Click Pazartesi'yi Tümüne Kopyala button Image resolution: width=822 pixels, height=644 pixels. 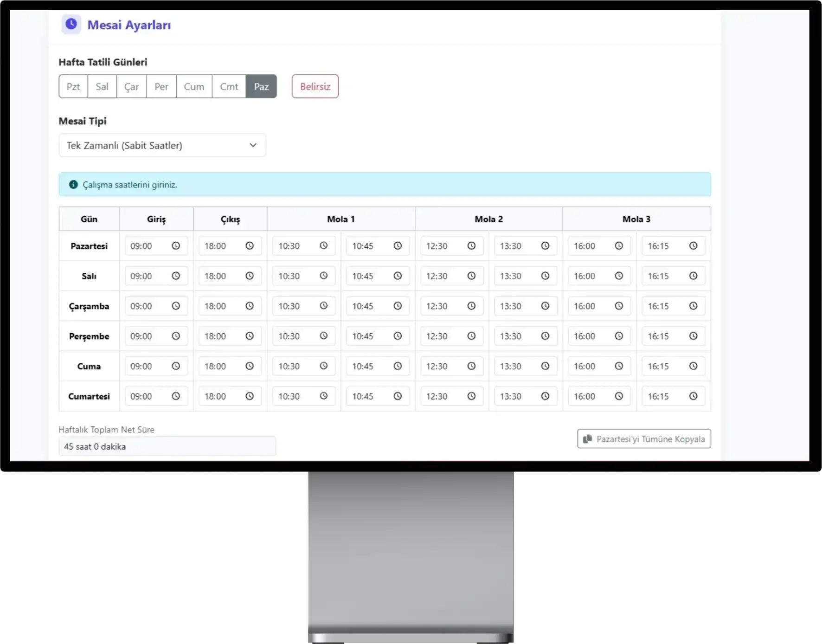point(644,439)
